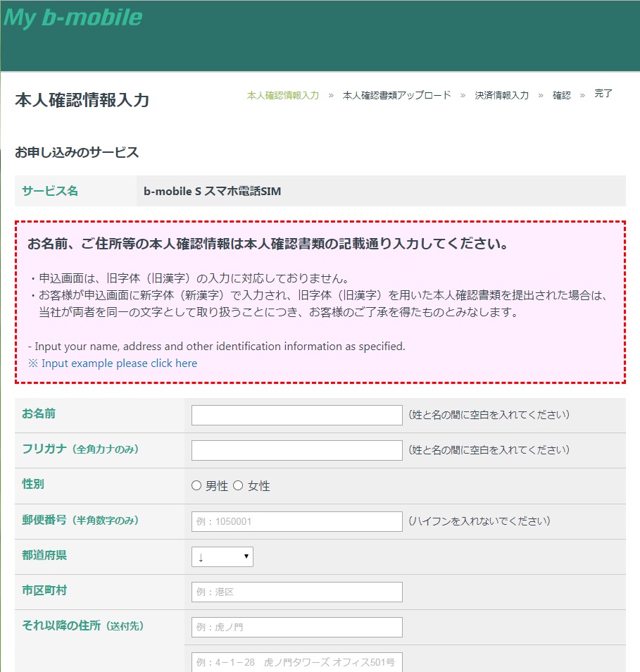Click the My b-mobile logo

[73, 18]
